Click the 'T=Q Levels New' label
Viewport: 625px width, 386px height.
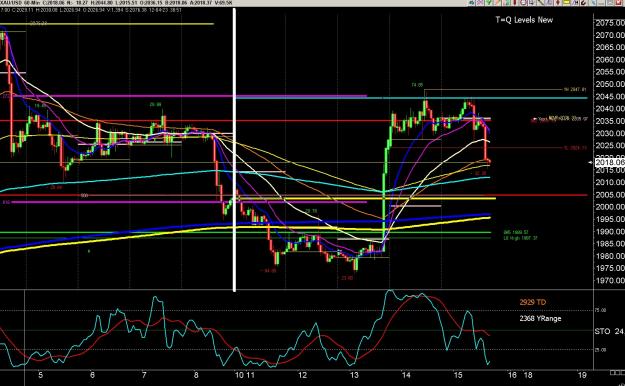(x=524, y=20)
